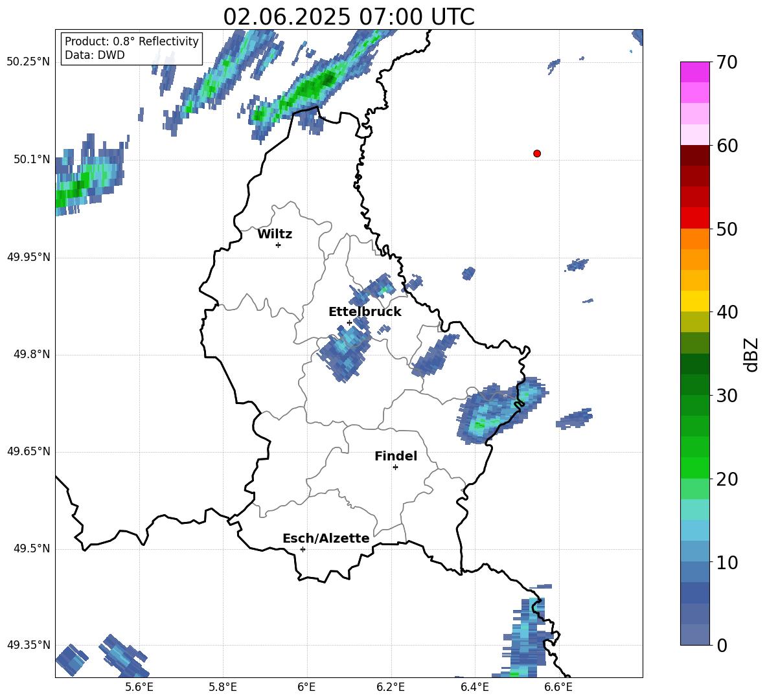
Task: Click the Wiltz station cross marker
Action: coord(278,245)
